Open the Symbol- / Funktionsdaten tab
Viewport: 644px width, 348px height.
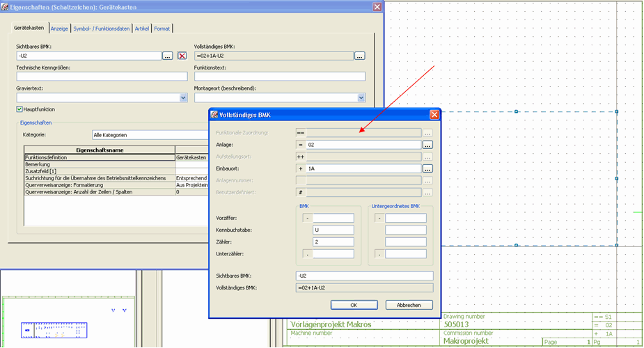(102, 29)
